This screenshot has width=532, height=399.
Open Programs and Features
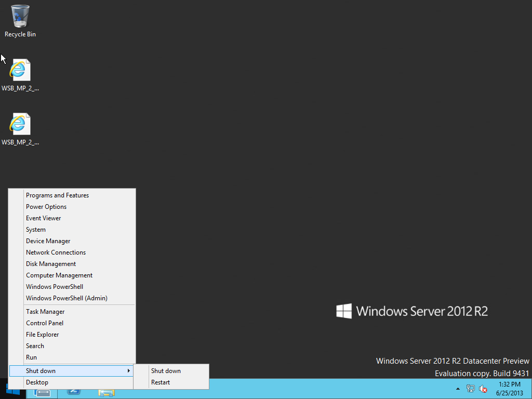pos(72,195)
